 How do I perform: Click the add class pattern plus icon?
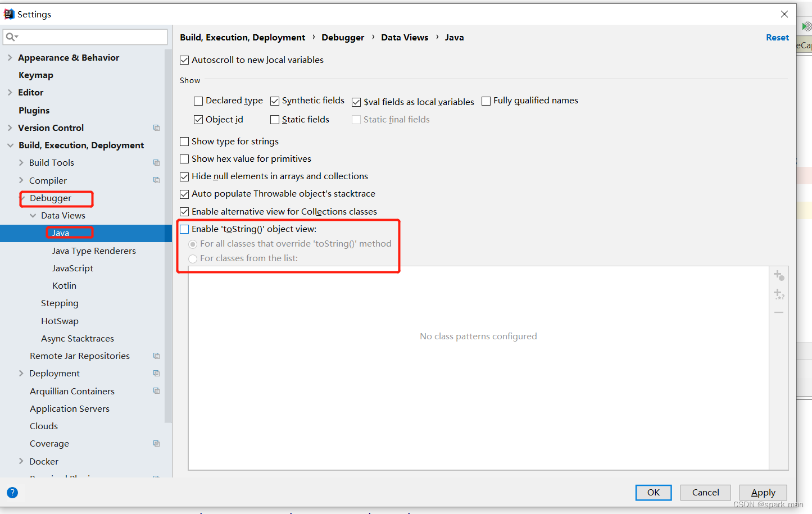pos(779,275)
